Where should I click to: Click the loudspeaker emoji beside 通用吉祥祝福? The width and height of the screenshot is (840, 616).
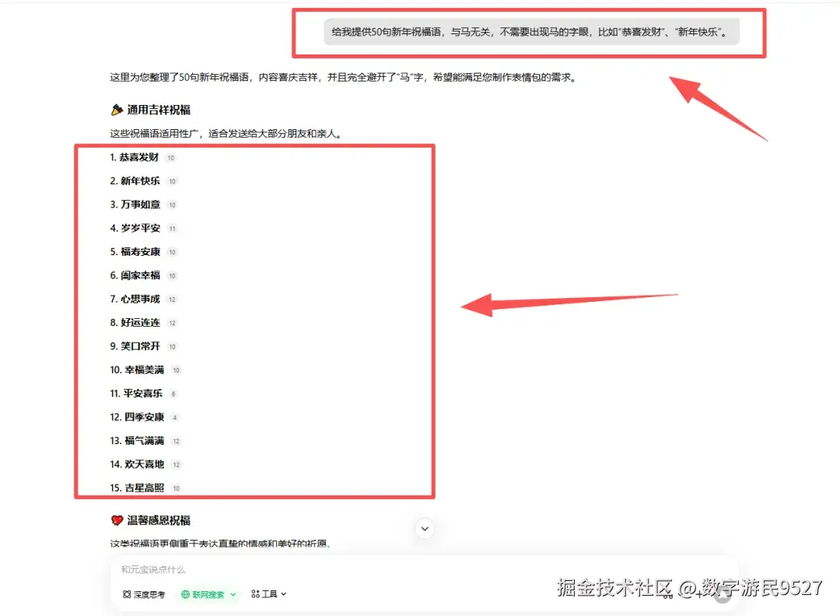coord(115,110)
